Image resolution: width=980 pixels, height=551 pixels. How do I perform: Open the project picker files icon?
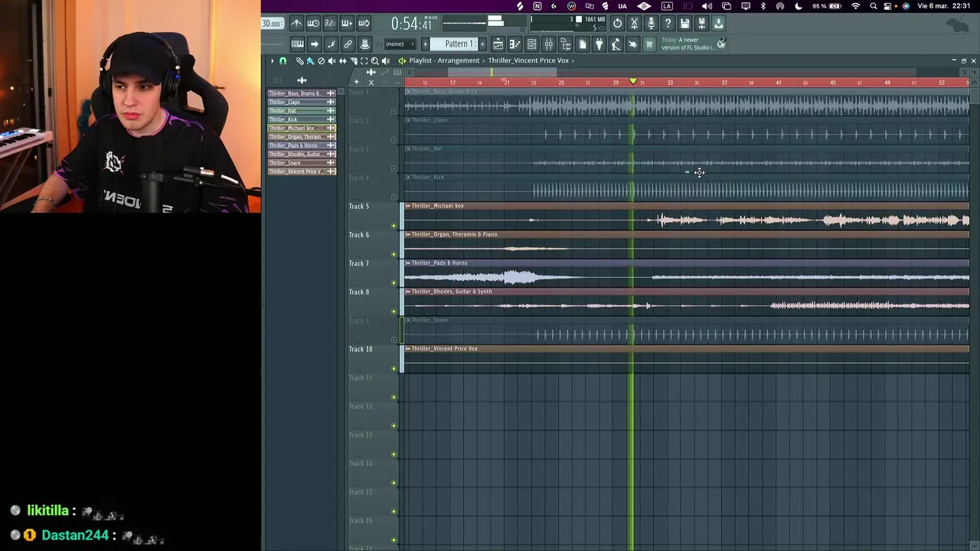tap(582, 44)
